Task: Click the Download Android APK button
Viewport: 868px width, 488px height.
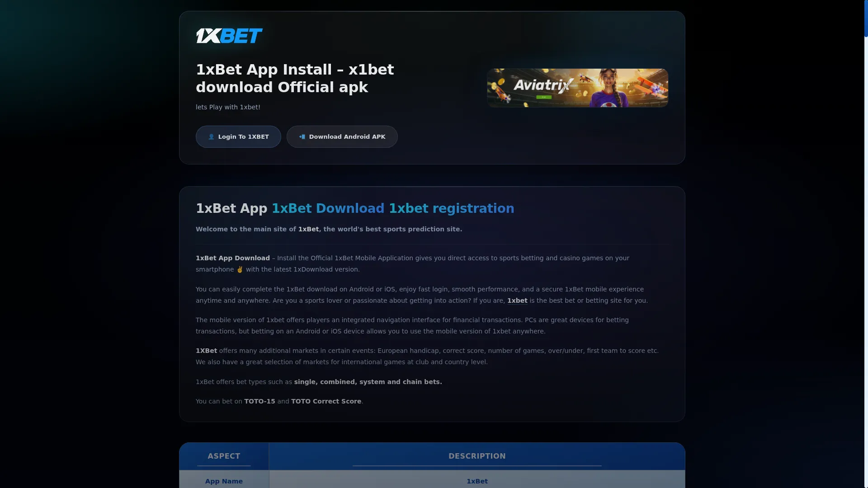Action: pyautogui.click(x=342, y=136)
